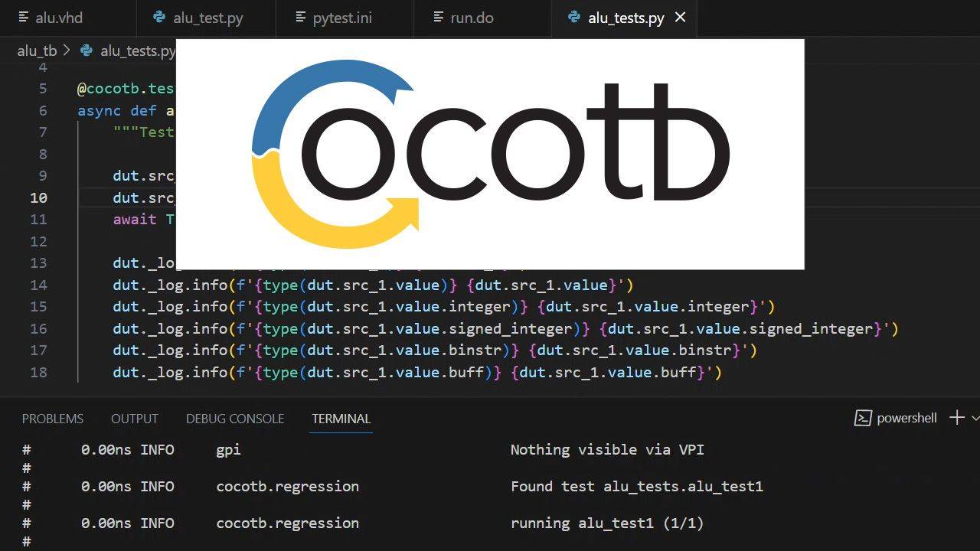Select the powershell terminal label
This screenshot has height=551, width=980.
pos(907,419)
